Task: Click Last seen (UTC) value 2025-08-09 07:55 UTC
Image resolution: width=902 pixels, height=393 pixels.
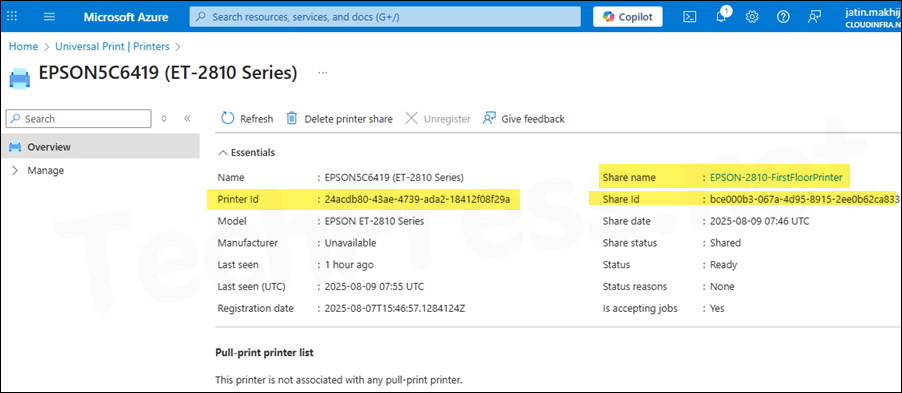Action: click(x=374, y=287)
